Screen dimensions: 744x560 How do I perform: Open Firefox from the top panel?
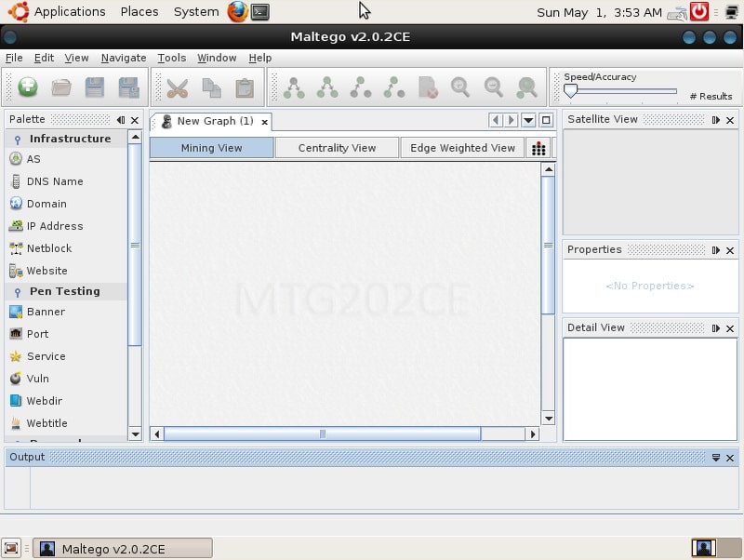237,12
